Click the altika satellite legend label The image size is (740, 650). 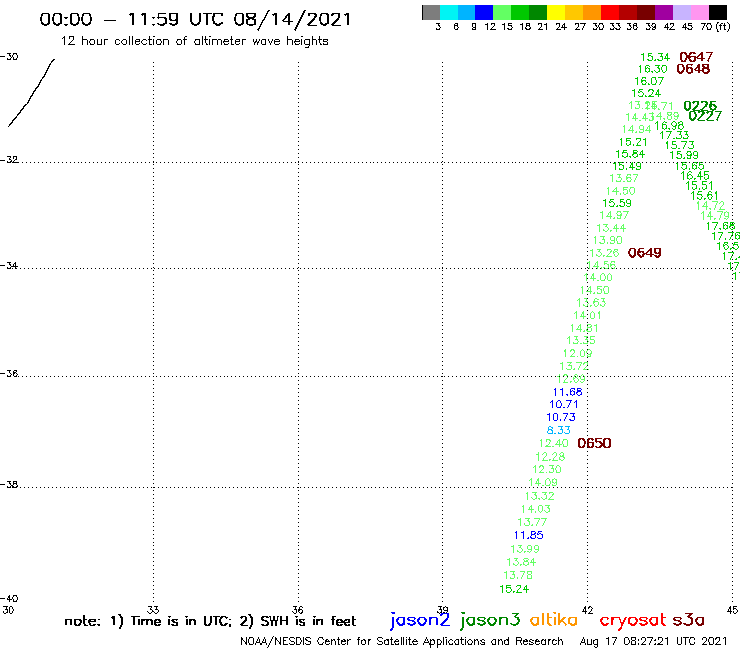click(x=553, y=619)
